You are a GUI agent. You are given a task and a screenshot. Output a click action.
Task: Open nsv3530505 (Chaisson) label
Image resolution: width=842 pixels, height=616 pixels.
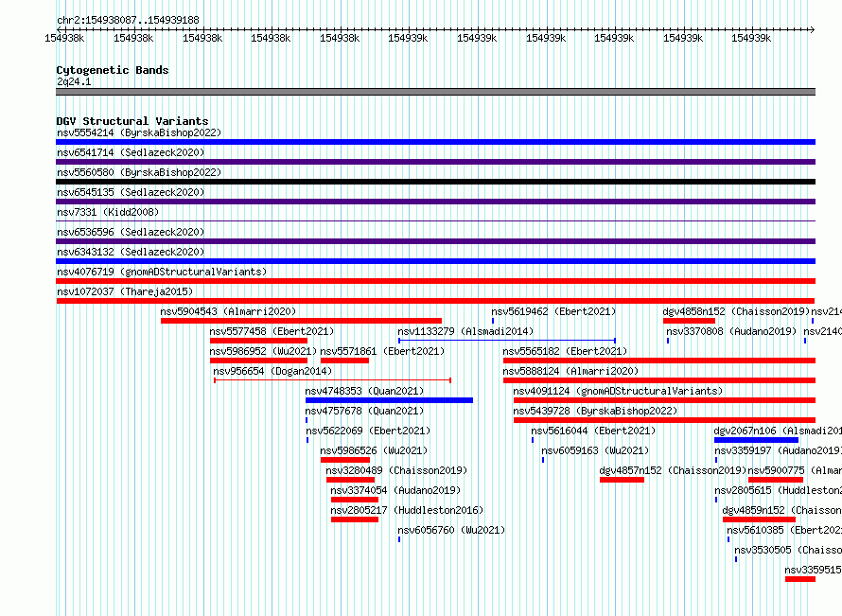[x=788, y=550]
